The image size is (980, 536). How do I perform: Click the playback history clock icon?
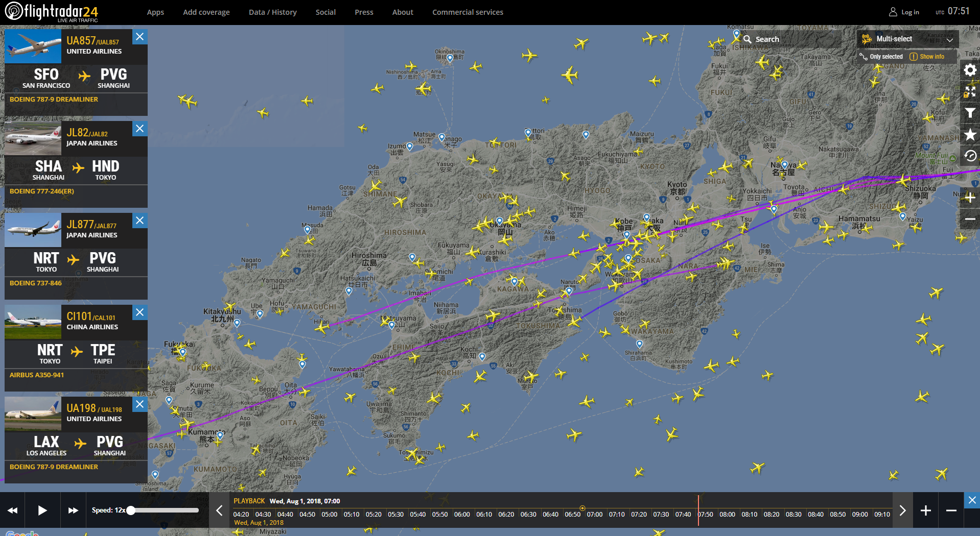pyautogui.click(x=970, y=156)
